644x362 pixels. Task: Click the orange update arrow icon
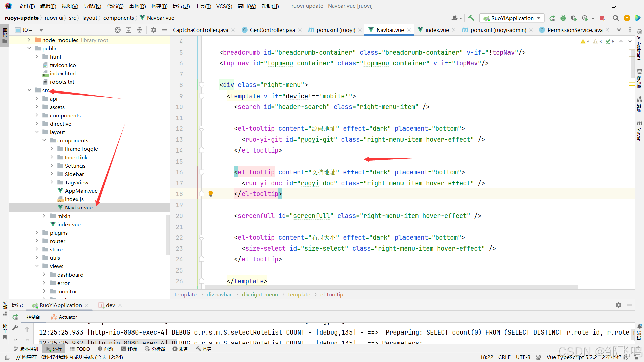pos(627,18)
